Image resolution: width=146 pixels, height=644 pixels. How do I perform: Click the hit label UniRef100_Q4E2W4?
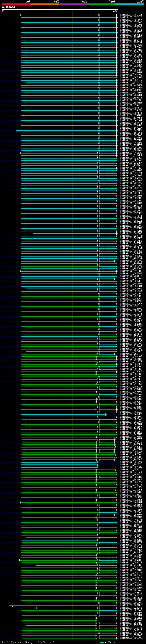click(131, 424)
